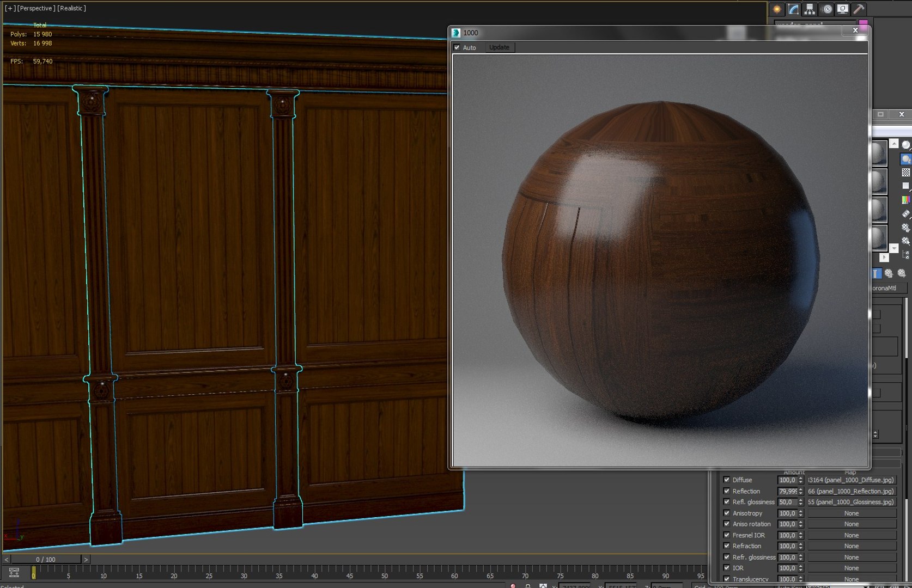The width and height of the screenshot is (912, 588).
Task: Click the select by material icon
Action: point(906,241)
